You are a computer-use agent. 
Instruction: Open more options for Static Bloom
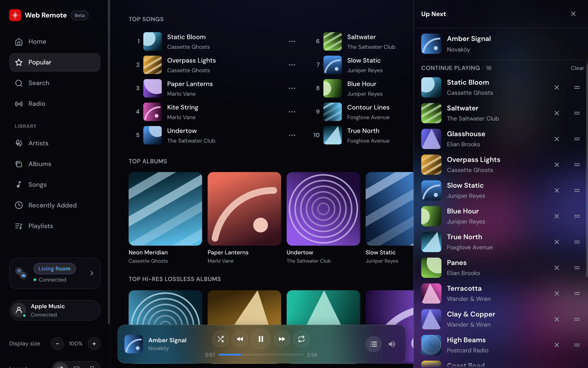(x=292, y=41)
